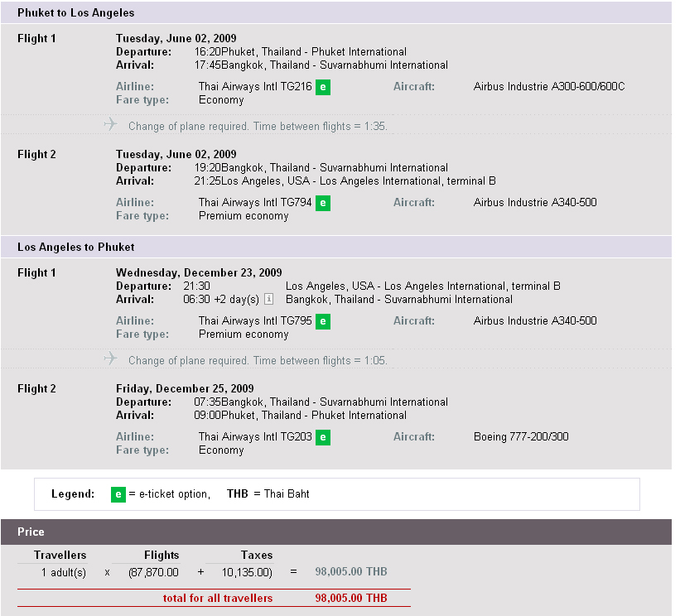680x616 pixels.
Task: Click 'e-ticket option' legend text
Action: tap(174, 494)
